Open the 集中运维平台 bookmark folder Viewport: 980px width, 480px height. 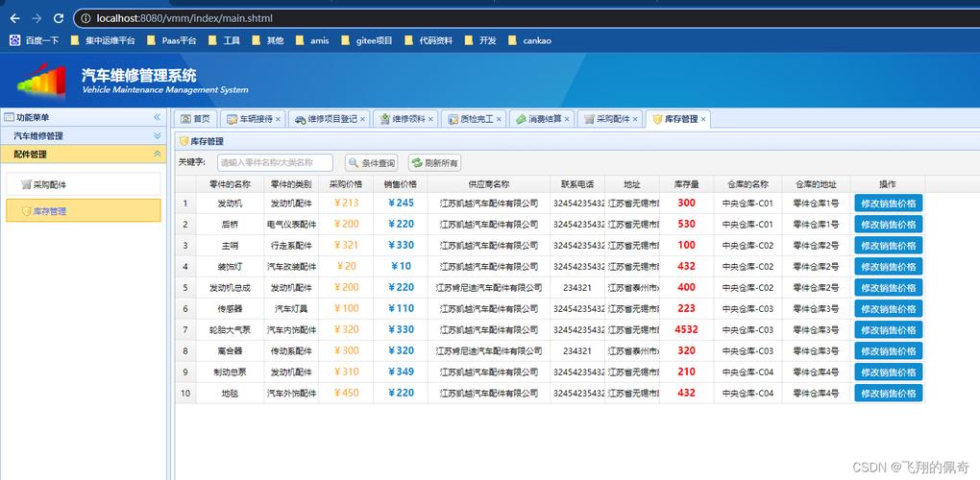[103, 40]
